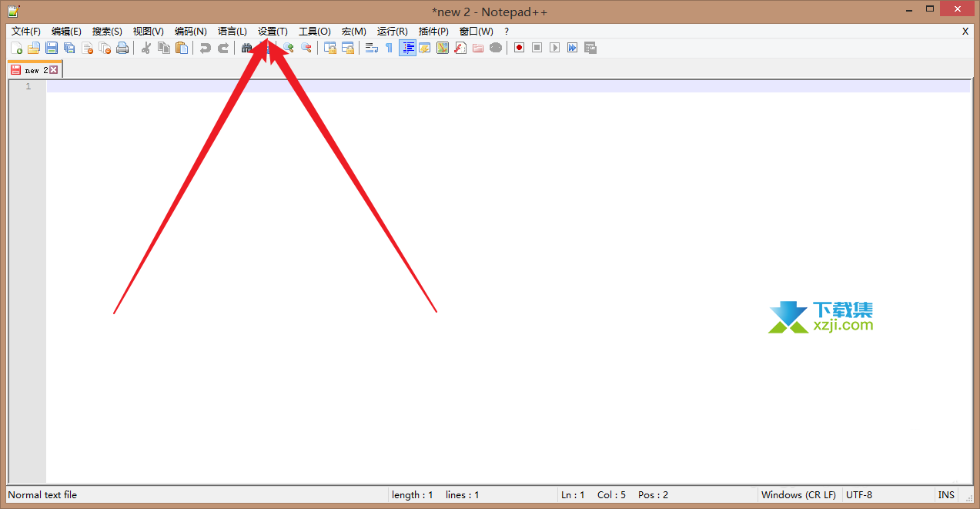Save the current file via toolbar

[52, 48]
